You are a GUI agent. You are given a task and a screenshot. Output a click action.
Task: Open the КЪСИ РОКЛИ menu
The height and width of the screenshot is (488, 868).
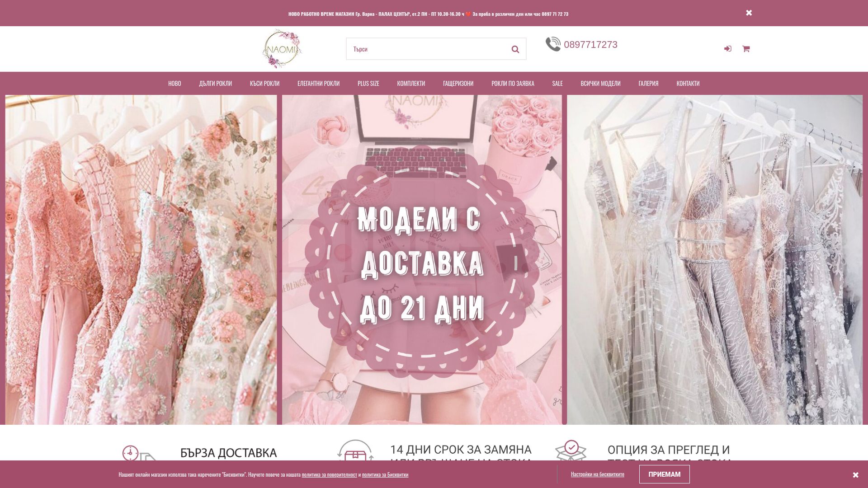pos(264,83)
